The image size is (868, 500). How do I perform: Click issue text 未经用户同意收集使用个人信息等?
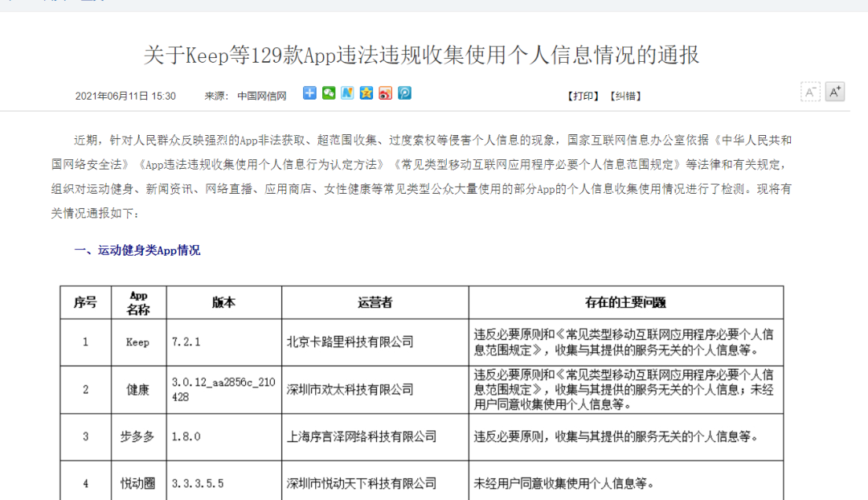[564, 483]
